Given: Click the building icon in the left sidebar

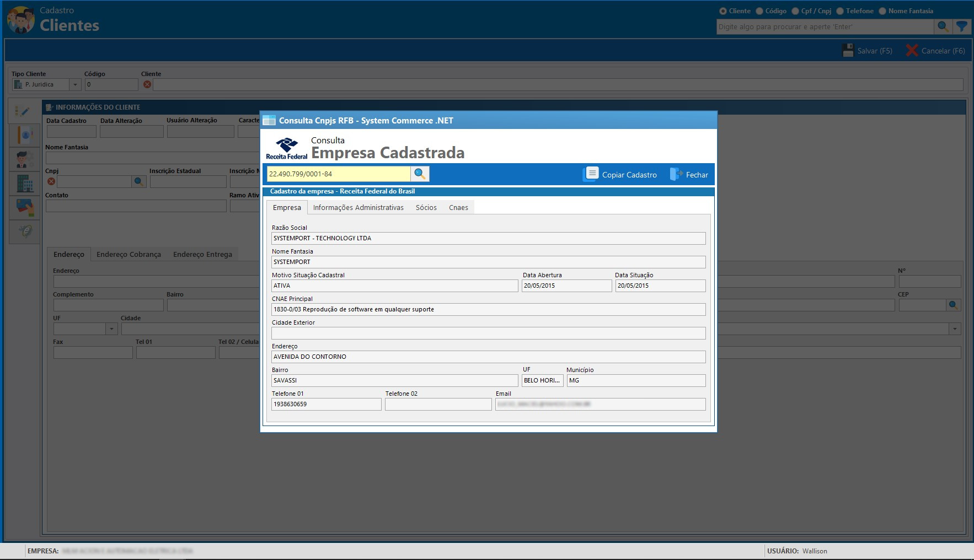Looking at the screenshot, I should tap(25, 183).
